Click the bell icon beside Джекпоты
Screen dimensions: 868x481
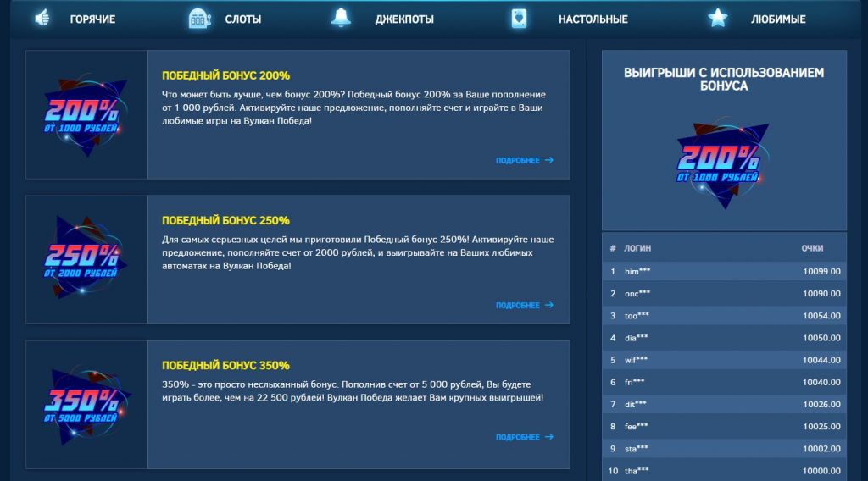click(x=341, y=18)
